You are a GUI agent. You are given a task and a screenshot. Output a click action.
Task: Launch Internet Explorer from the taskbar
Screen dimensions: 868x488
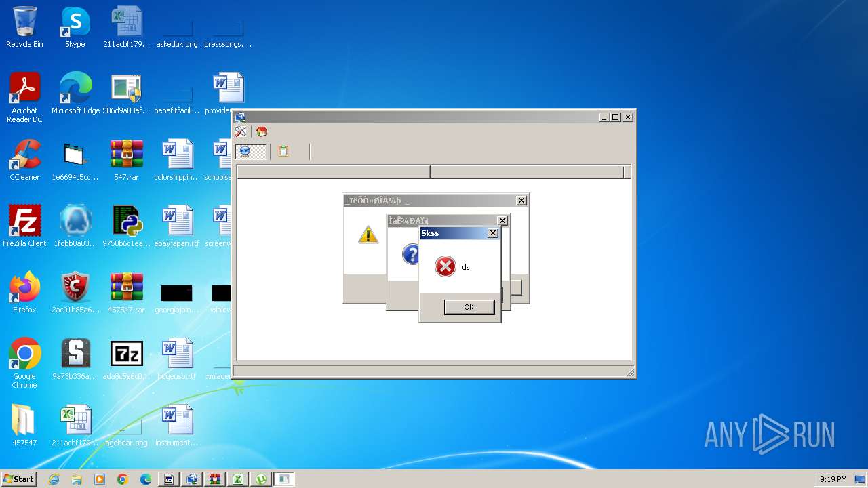pyautogui.click(x=54, y=479)
